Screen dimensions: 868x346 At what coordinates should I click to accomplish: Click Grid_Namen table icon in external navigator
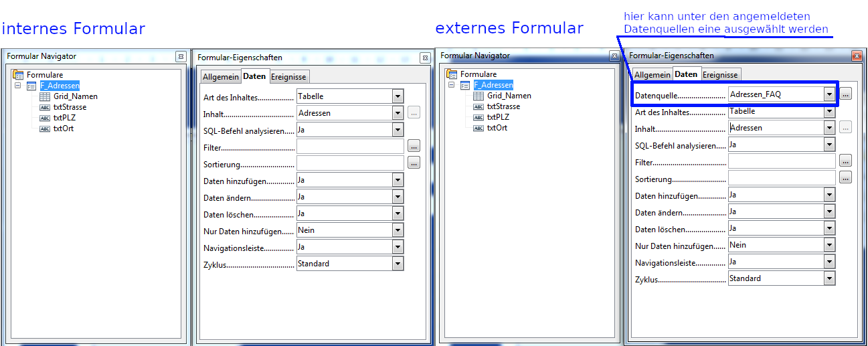479,96
